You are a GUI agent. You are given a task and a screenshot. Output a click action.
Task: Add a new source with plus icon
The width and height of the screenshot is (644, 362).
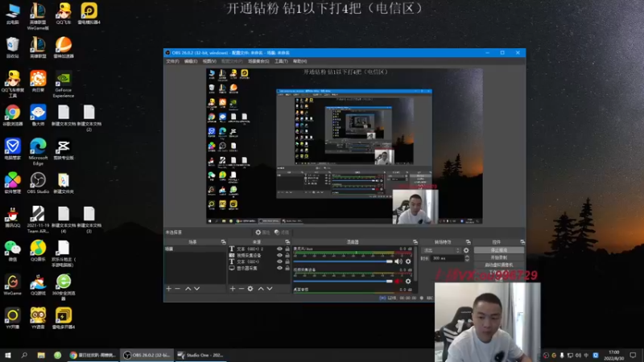pyautogui.click(x=233, y=289)
